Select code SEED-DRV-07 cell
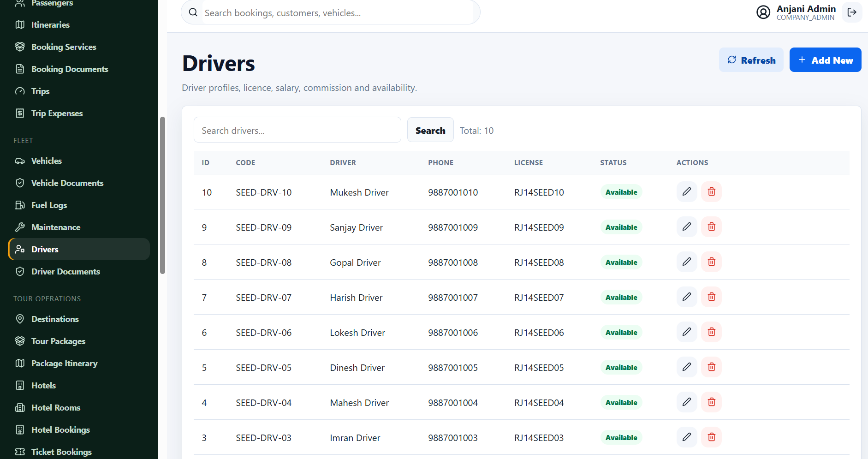 (264, 298)
